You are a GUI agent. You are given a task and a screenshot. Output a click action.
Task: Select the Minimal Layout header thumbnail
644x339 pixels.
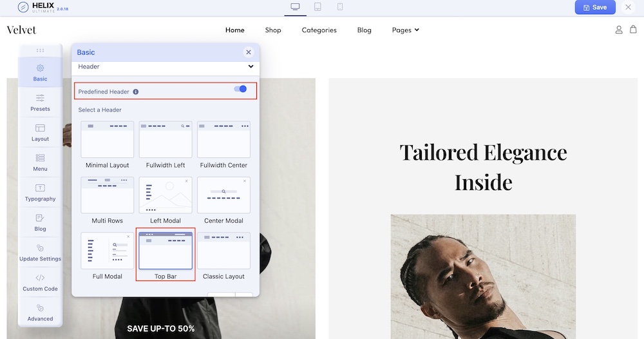pos(107,140)
